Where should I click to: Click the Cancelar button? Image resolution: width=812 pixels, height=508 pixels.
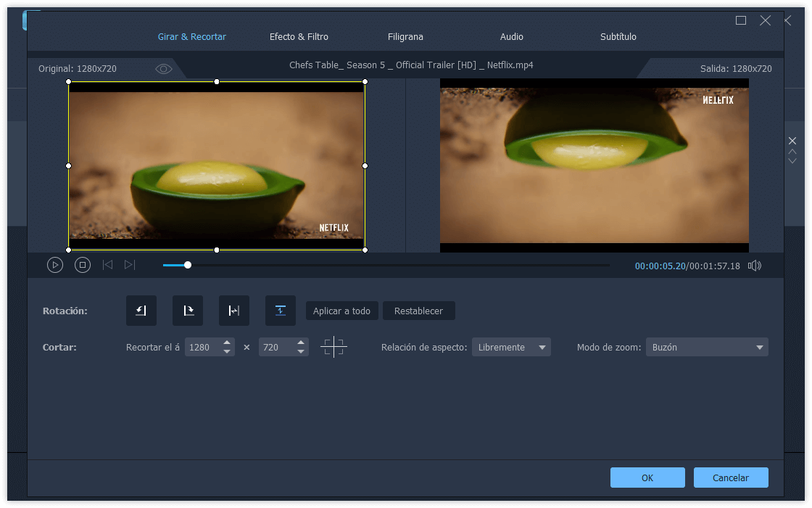731,478
